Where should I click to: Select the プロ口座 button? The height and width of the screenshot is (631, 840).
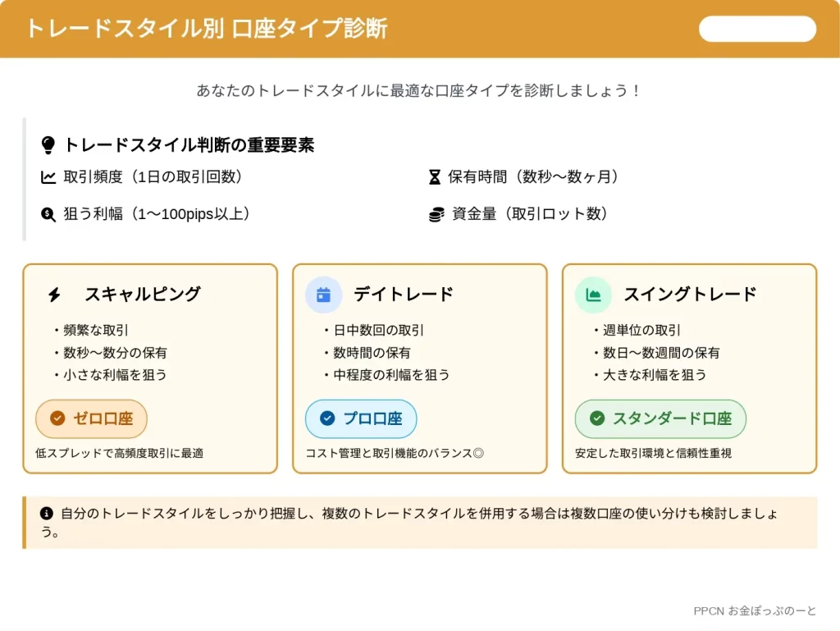[361, 418]
